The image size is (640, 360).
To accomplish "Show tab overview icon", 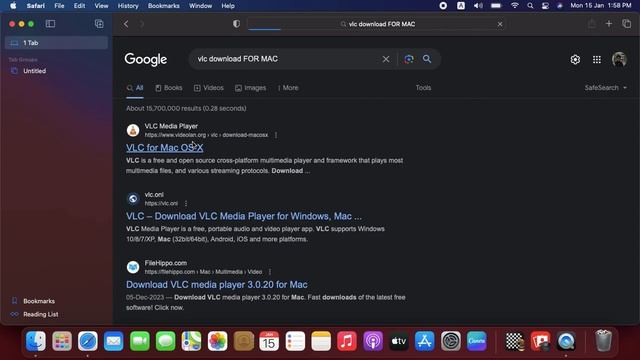I will pos(627,24).
